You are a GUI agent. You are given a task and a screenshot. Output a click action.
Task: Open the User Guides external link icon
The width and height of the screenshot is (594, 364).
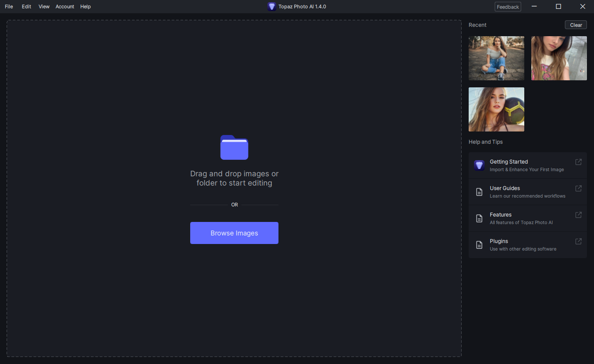click(579, 188)
